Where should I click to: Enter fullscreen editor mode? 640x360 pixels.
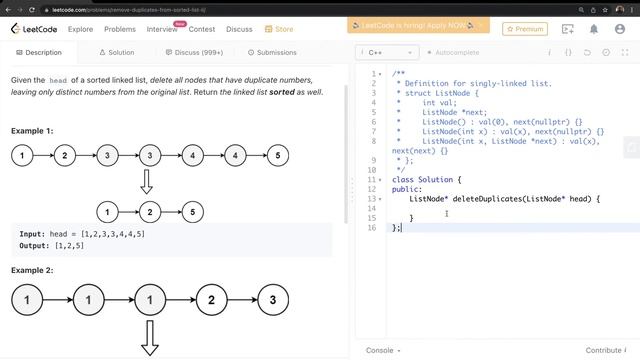coord(625,52)
